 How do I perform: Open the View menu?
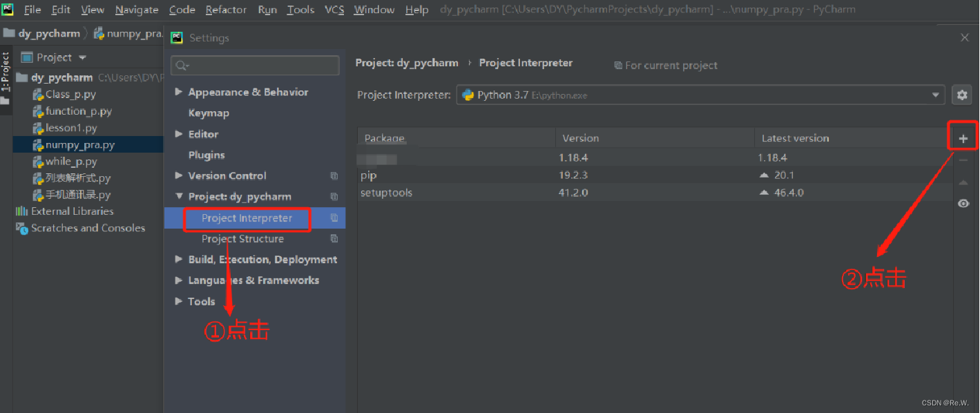click(x=93, y=10)
